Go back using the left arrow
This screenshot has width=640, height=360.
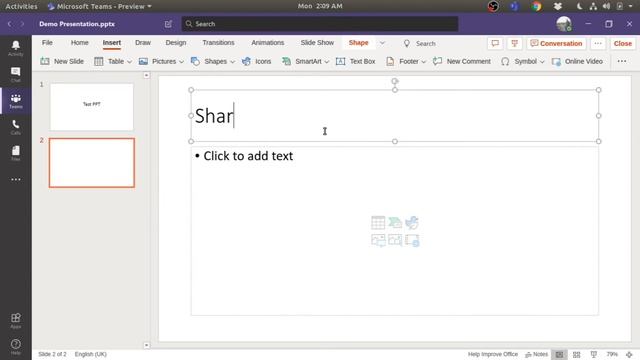coord(10,24)
